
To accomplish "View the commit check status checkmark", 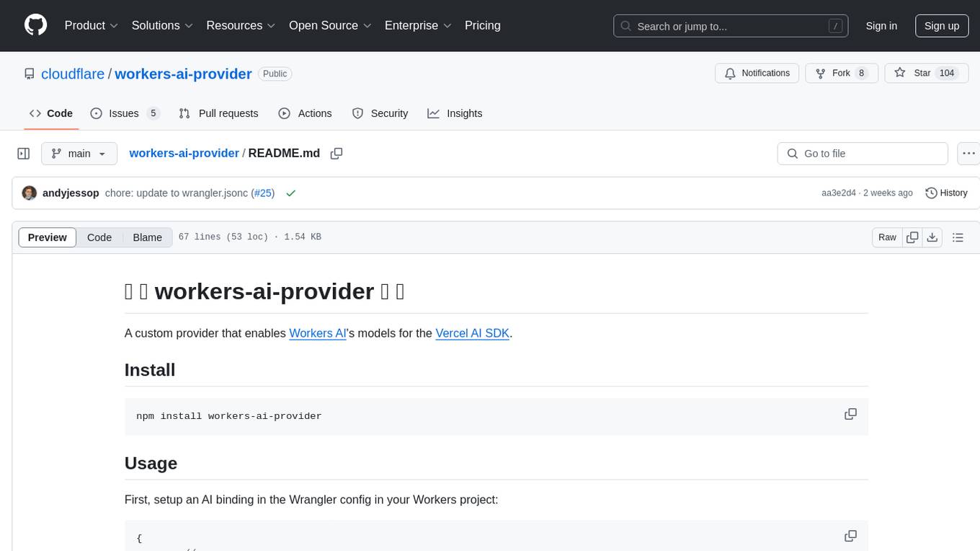I will point(291,193).
